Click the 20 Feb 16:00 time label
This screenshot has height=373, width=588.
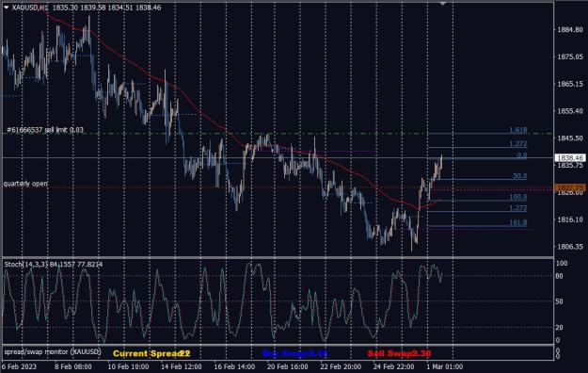[x=288, y=366]
